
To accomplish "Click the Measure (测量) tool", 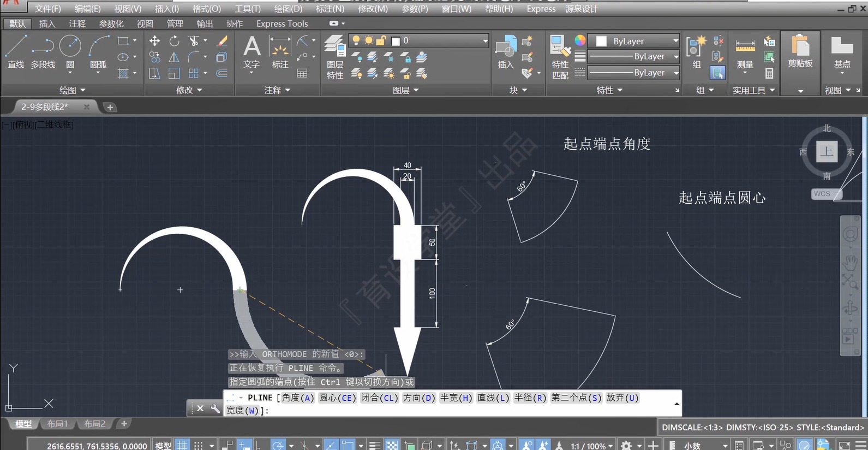I will click(x=745, y=54).
